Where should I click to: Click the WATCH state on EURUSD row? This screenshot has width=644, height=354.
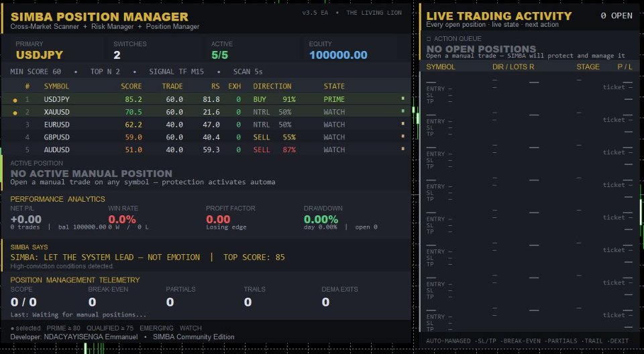click(x=334, y=125)
